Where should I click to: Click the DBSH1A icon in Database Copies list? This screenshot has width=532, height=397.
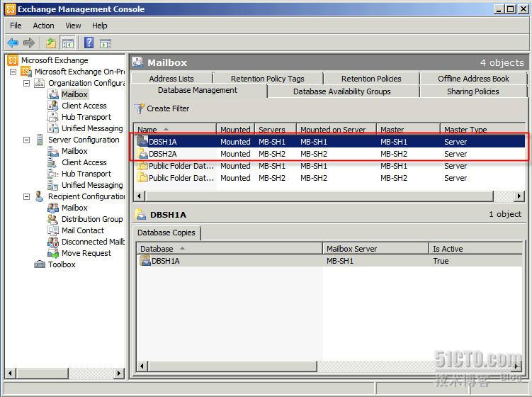[145, 261]
